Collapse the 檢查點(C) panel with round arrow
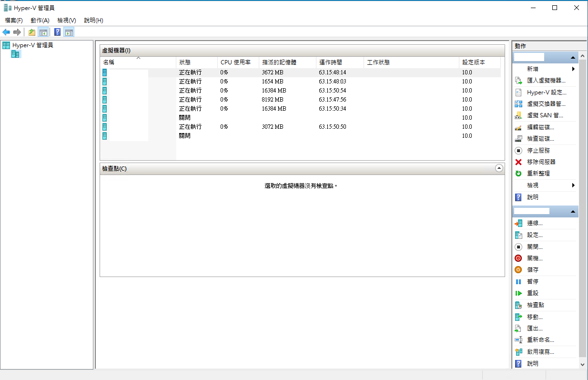Viewport: 588px width, 380px height. pos(499,168)
